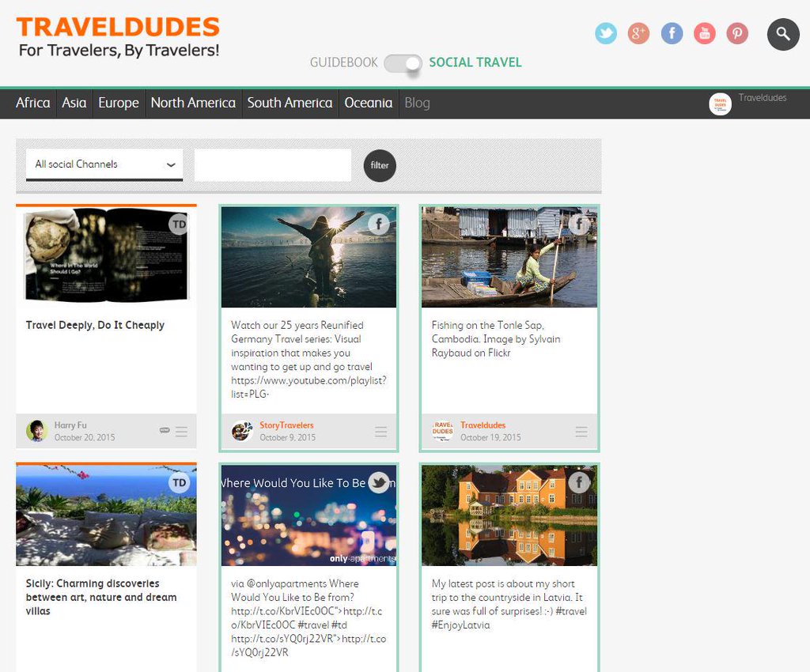The height and width of the screenshot is (672, 810).
Task: Open menu lines icon on Harry Fu card
Action: click(x=181, y=432)
